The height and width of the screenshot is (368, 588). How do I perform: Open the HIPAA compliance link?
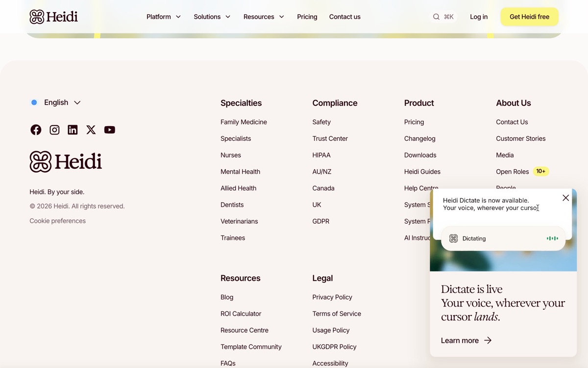321,155
